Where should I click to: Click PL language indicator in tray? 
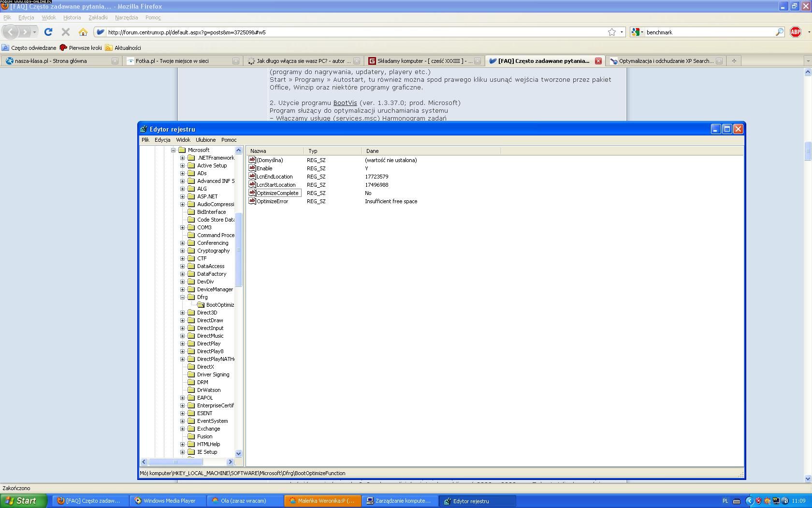tap(725, 501)
